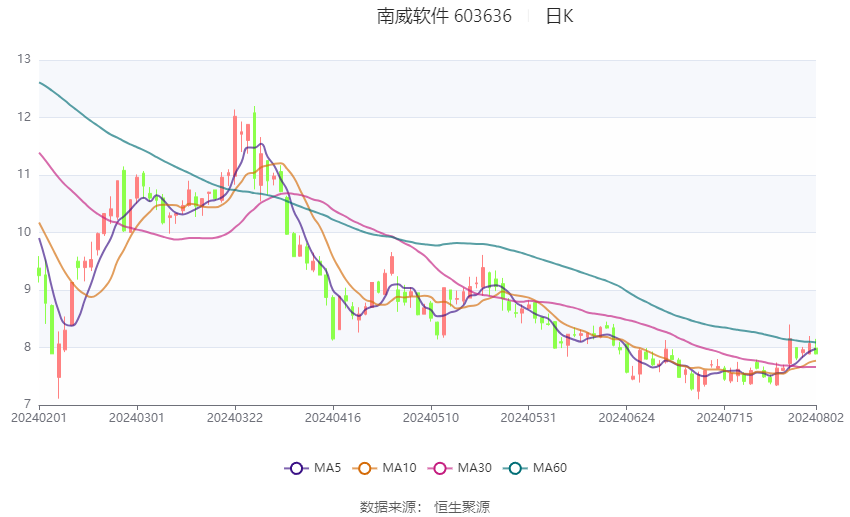Click the 20240510 x-axis date label
This screenshot has height=517, width=850.
pyautogui.click(x=430, y=418)
